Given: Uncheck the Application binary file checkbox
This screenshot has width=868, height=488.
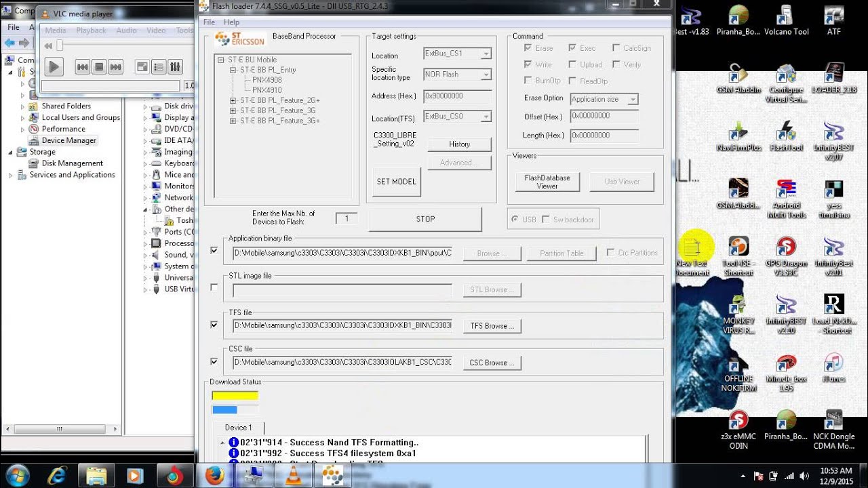Looking at the screenshot, I should click(x=214, y=251).
